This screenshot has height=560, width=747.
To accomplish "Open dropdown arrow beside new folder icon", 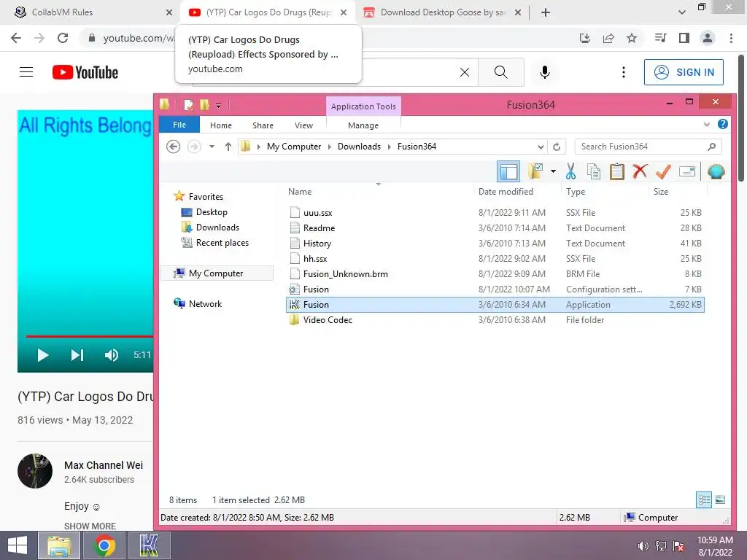I will coord(553,171).
